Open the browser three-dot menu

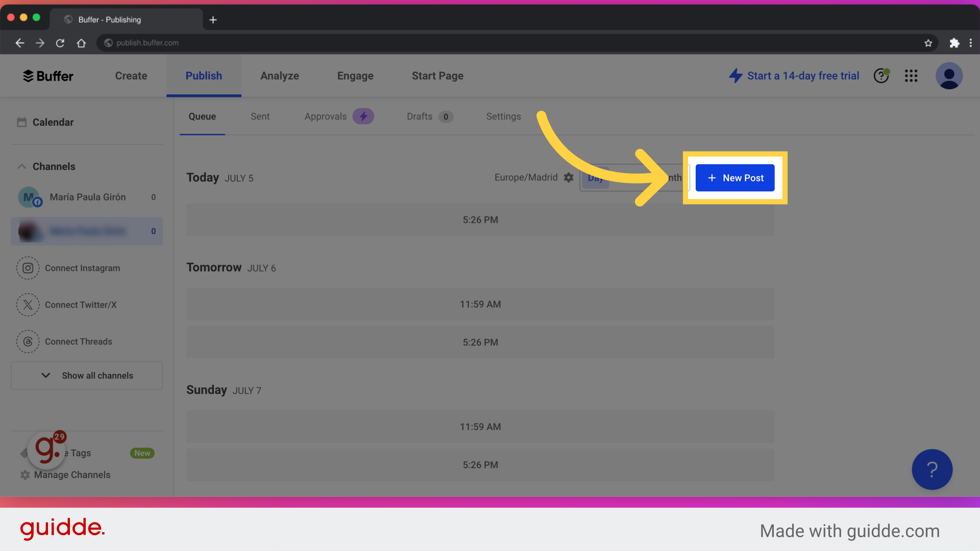[971, 43]
